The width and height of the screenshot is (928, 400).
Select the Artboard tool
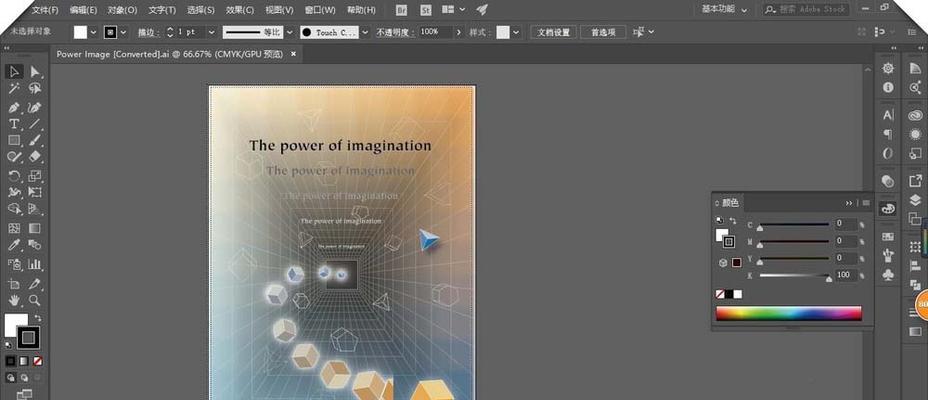coord(14,284)
